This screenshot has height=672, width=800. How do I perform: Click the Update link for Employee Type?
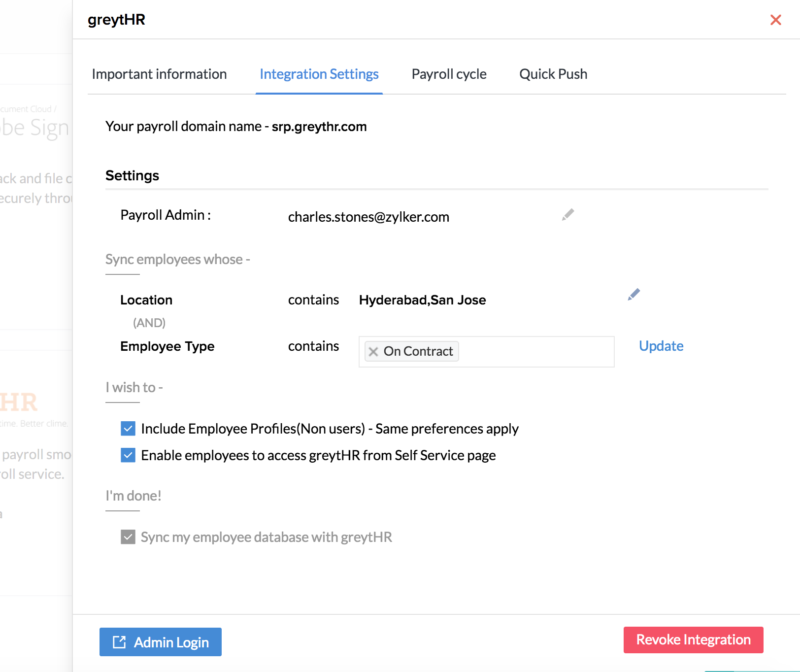click(x=661, y=346)
